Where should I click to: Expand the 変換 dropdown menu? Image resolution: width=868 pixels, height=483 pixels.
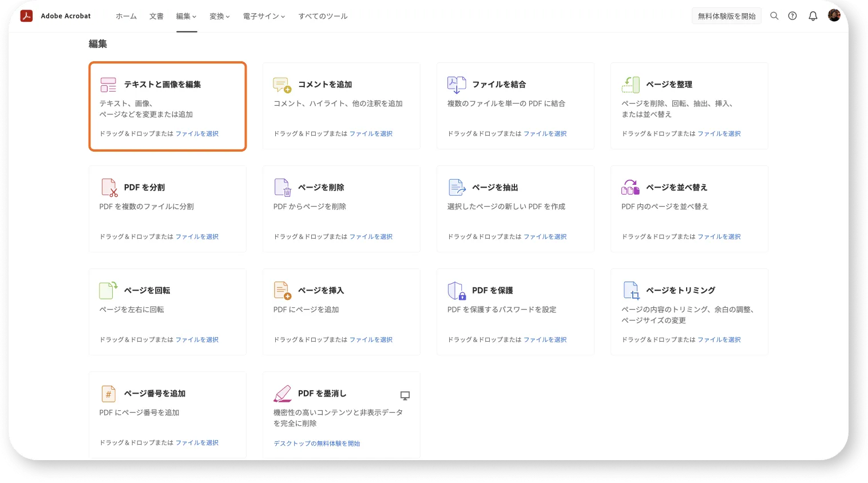pyautogui.click(x=220, y=16)
